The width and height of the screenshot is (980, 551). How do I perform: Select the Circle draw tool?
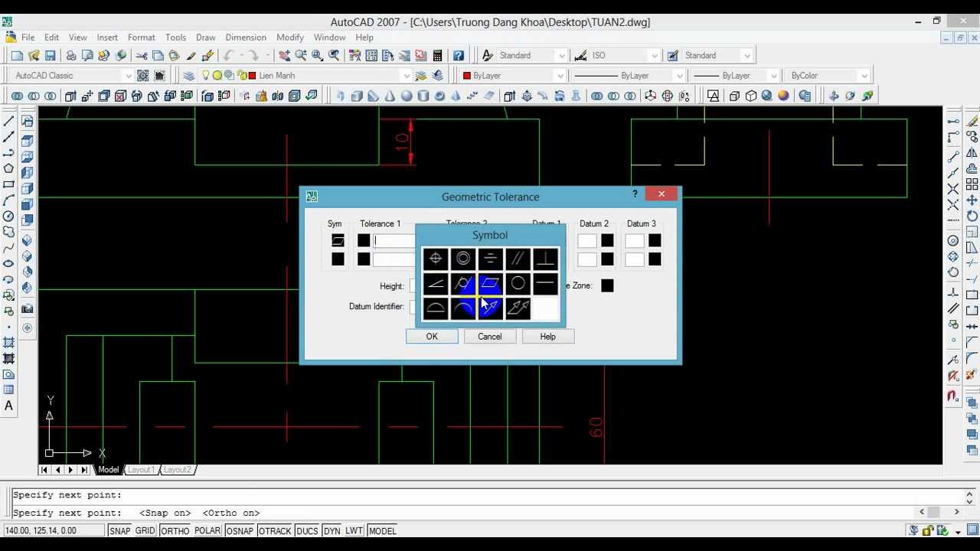point(8,217)
